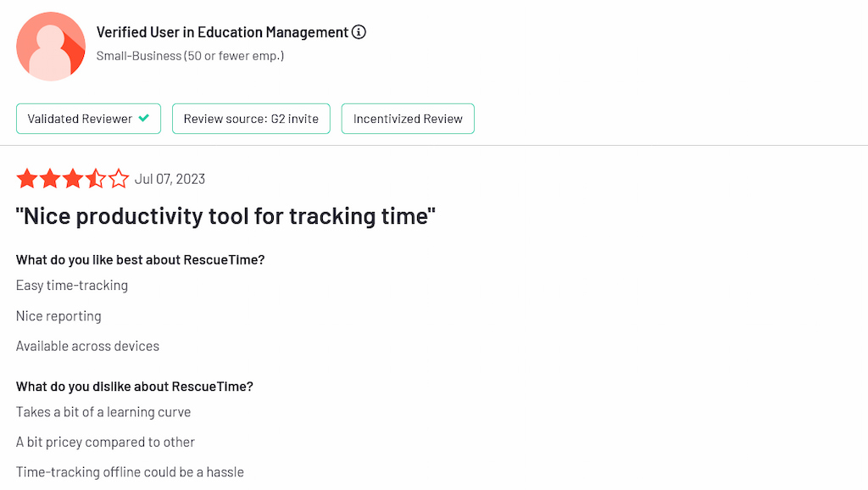Click the second red rating star

point(49,178)
